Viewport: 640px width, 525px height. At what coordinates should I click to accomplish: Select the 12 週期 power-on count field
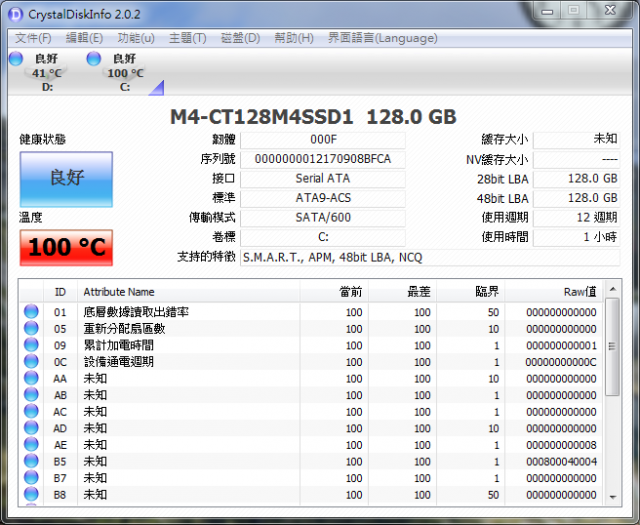pos(576,218)
